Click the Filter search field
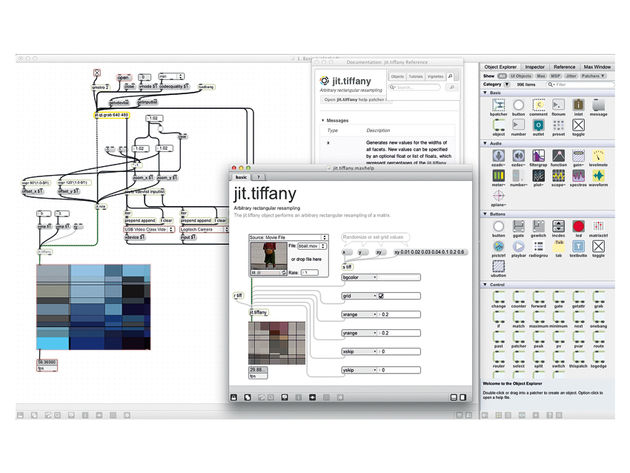 pyautogui.click(x=583, y=84)
